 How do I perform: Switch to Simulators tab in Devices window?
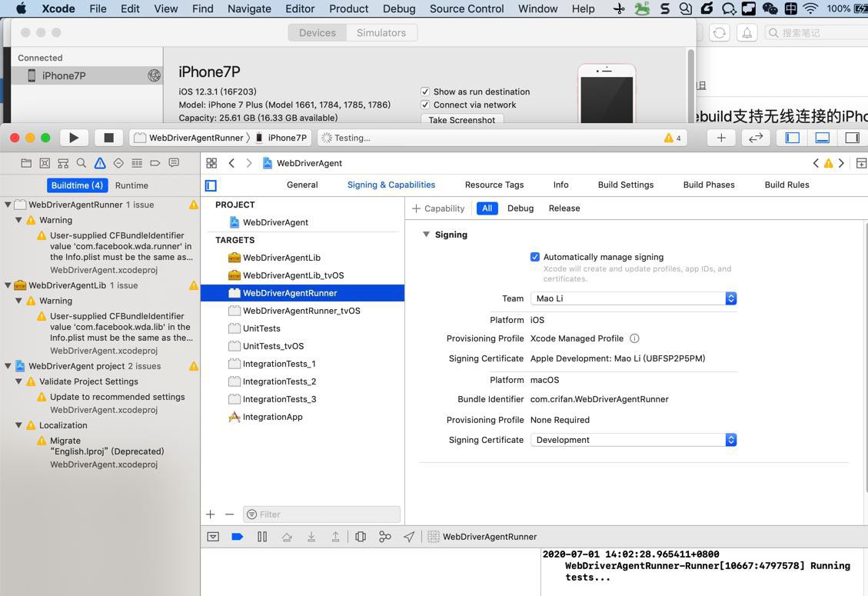pyautogui.click(x=381, y=32)
